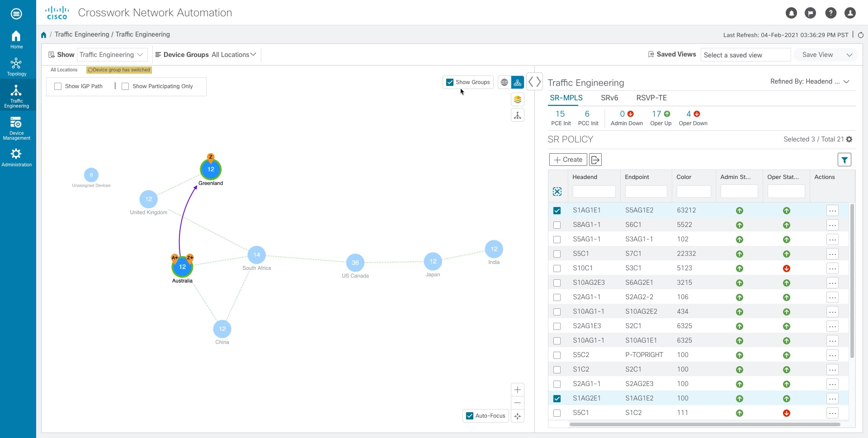This screenshot has width=868, height=438.
Task: Open the notifications bell icon
Action: [x=791, y=13]
